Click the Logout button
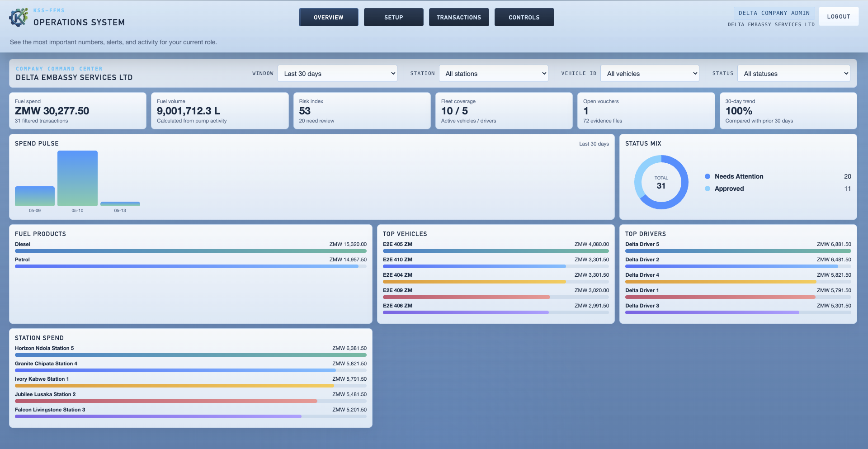868x449 pixels. tap(839, 17)
